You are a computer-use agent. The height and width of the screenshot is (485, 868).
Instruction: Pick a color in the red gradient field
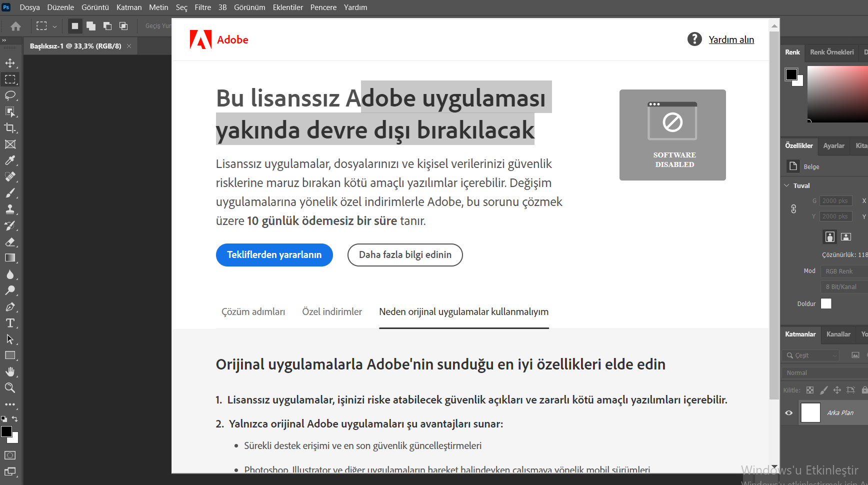click(837, 94)
